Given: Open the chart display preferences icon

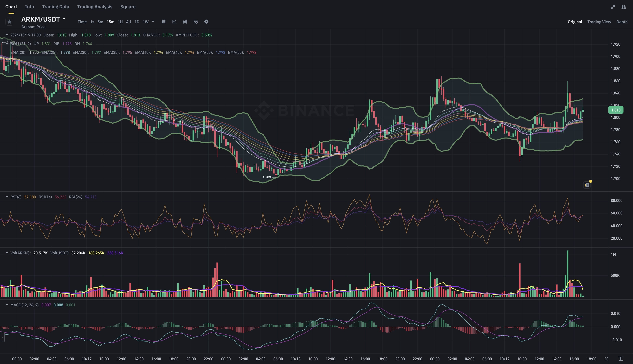Looking at the screenshot, I should click(196, 22).
